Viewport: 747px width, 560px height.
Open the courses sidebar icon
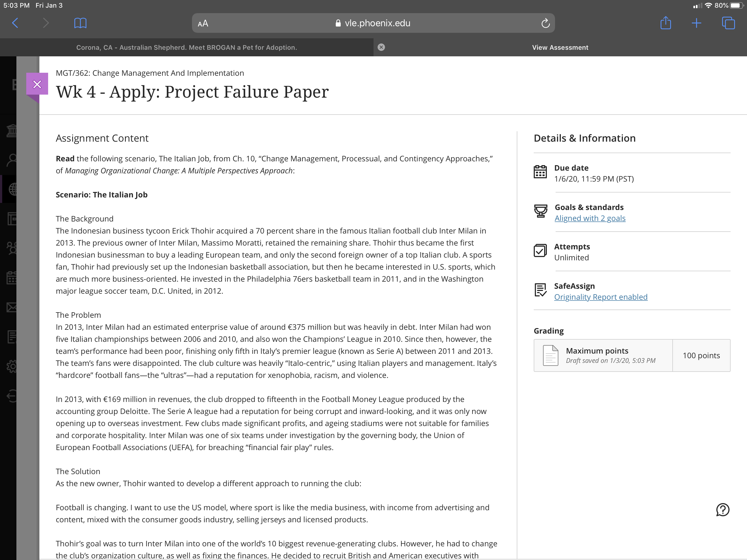(x=12, y=219)
